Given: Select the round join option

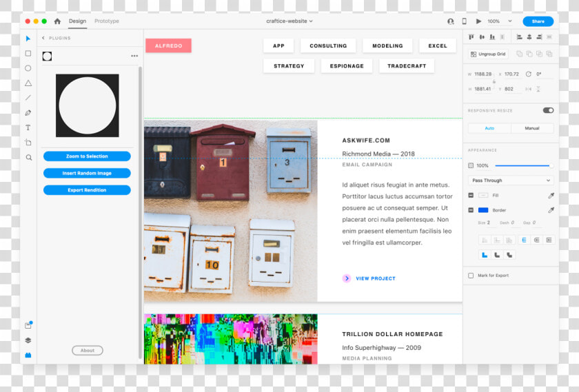Looking at the screenshot, I should (x=497, y=255).
